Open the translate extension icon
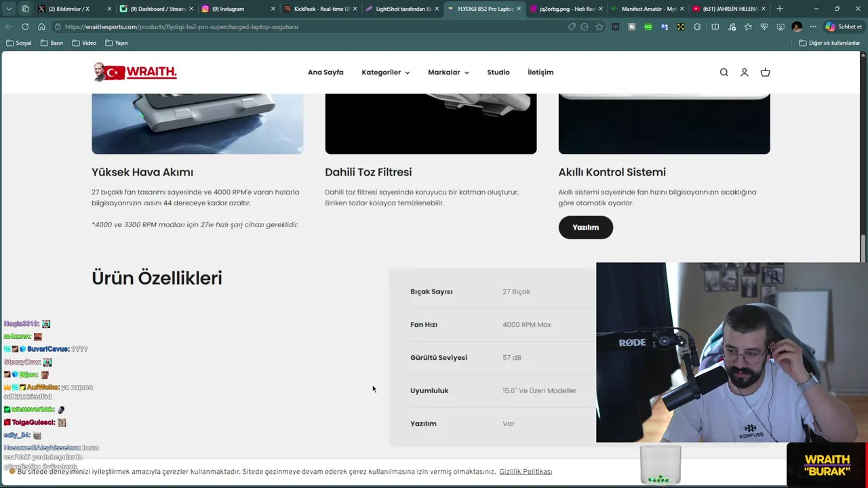 coord(665,26)
